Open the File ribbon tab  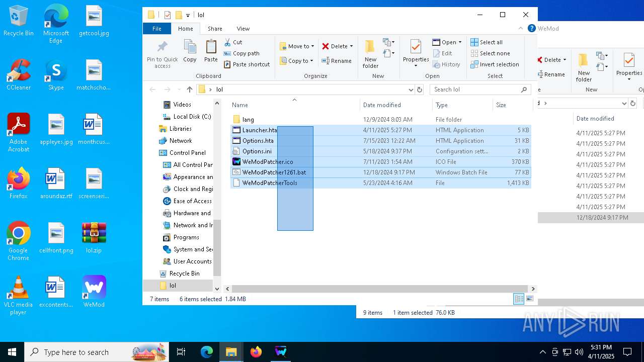[157, 29]
